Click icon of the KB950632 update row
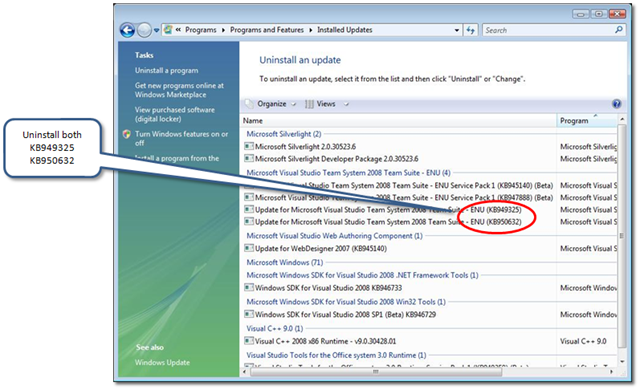Viewport: 640px width, 390px height. point(249,221)
